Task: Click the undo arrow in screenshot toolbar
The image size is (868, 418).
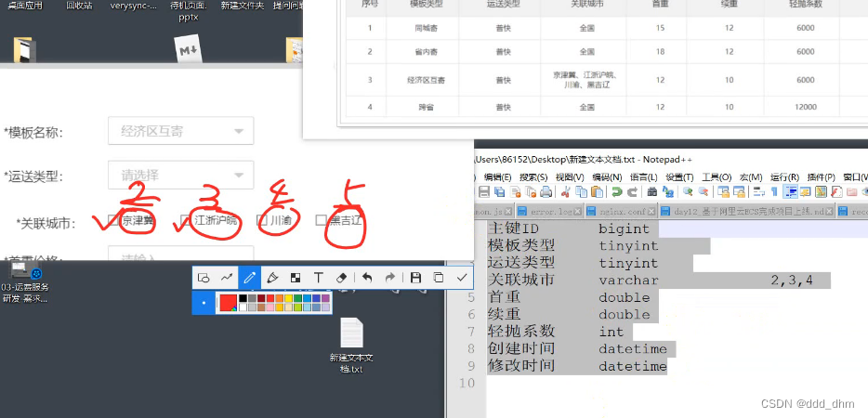Action: (366, 278)
